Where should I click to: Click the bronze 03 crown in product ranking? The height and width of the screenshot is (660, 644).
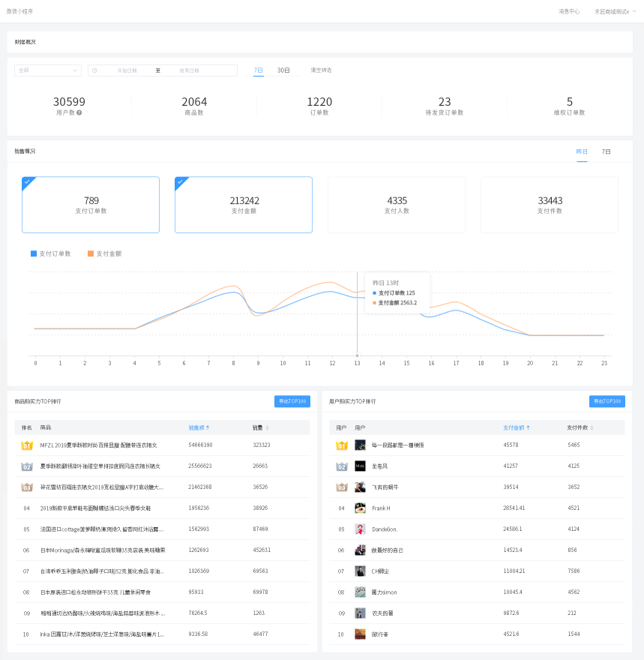click(x=26, y=487)
